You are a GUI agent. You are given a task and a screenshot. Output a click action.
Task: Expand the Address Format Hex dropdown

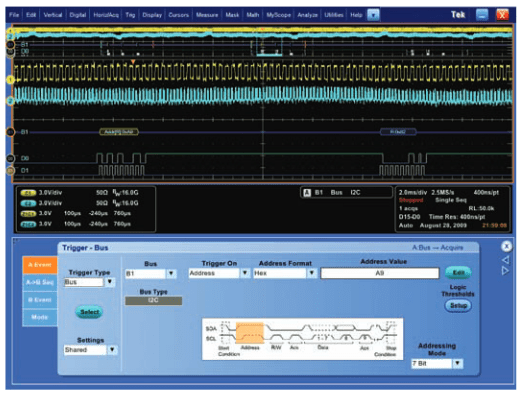coord(312,273)
